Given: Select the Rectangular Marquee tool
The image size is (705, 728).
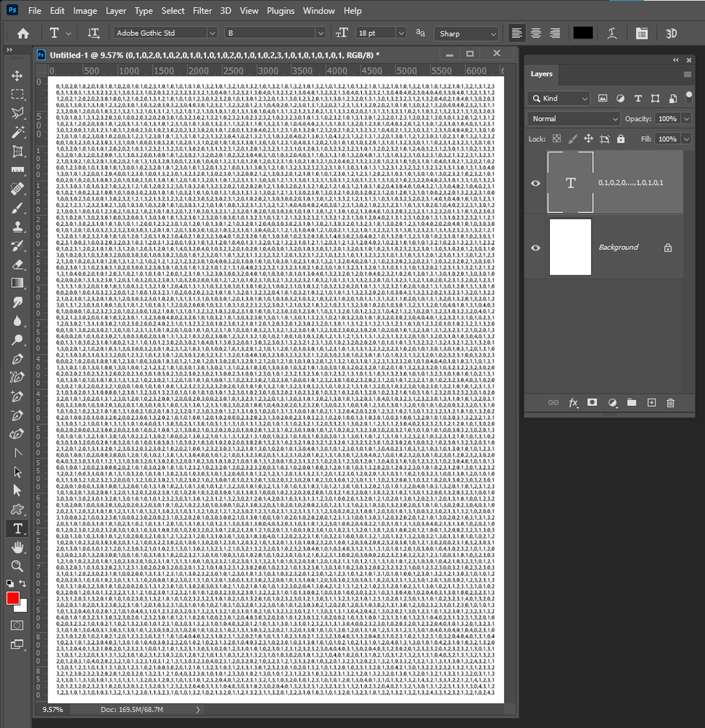Looking at the screenshot, I should pyautogui.click(x=17, y=94).
